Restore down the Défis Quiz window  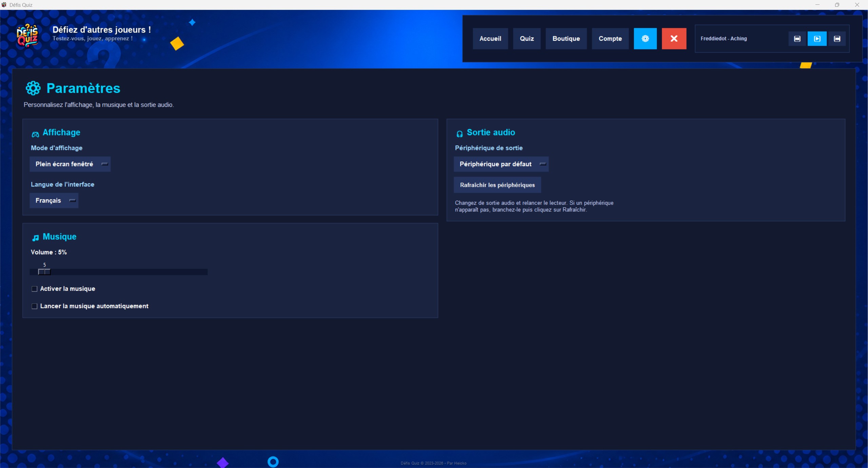pyautogui.click(x=837, y=5)
